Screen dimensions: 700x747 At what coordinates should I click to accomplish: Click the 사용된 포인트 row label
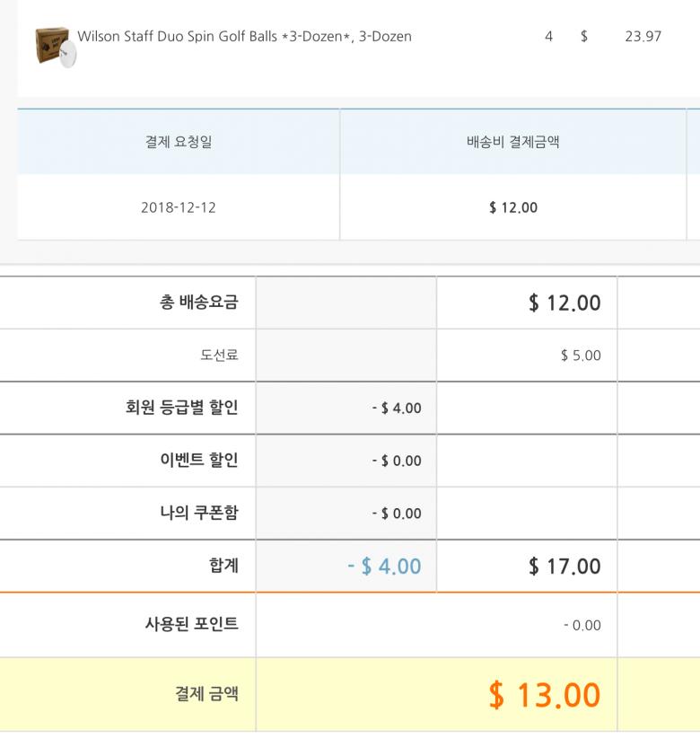(x=191, y=624)
